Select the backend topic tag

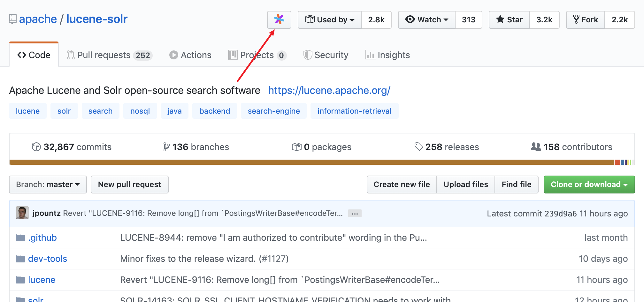[x=215, y=111]
